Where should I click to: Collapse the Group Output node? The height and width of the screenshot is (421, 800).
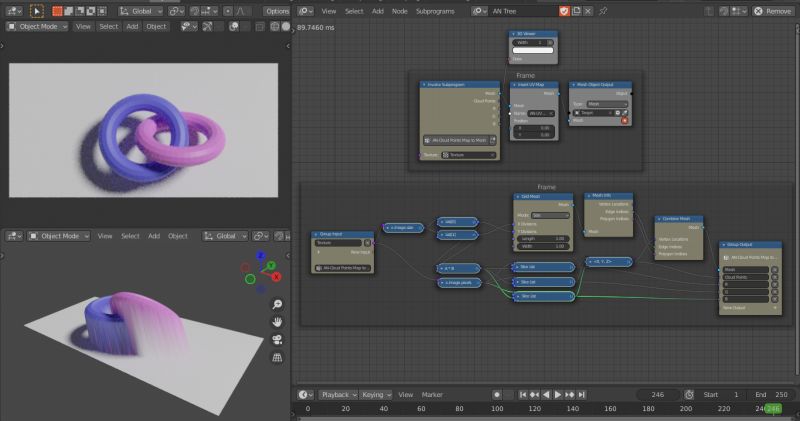tap(723, 244)
